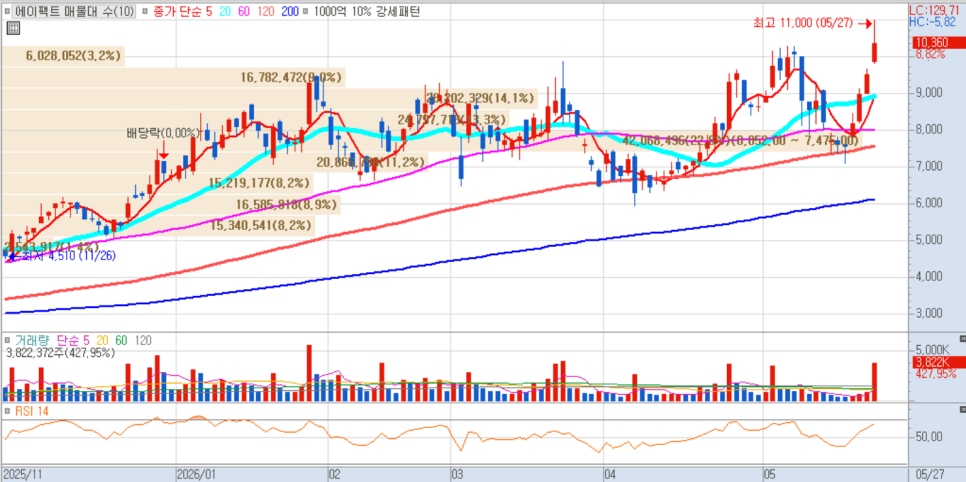Screen dimensions: 966x482
Task: Close the volume panel with its corner icon
Action: (962, 339)
